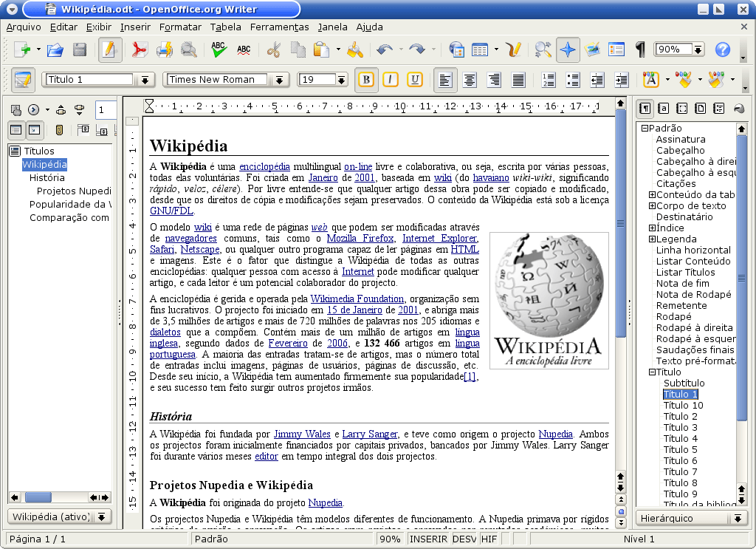Toggle Italic formatting button
756x549 pixels.
pos(390,80)
